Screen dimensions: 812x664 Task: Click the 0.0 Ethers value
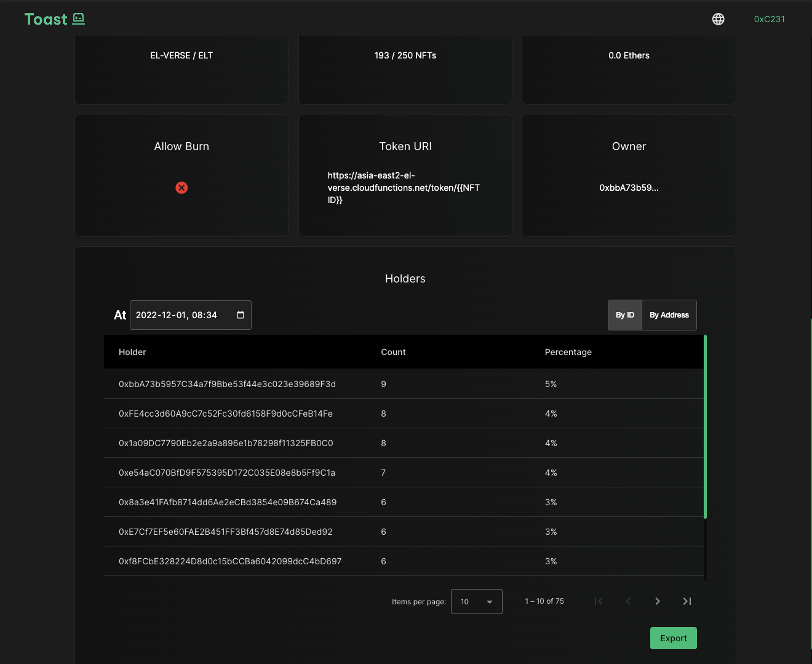[629, 55]
